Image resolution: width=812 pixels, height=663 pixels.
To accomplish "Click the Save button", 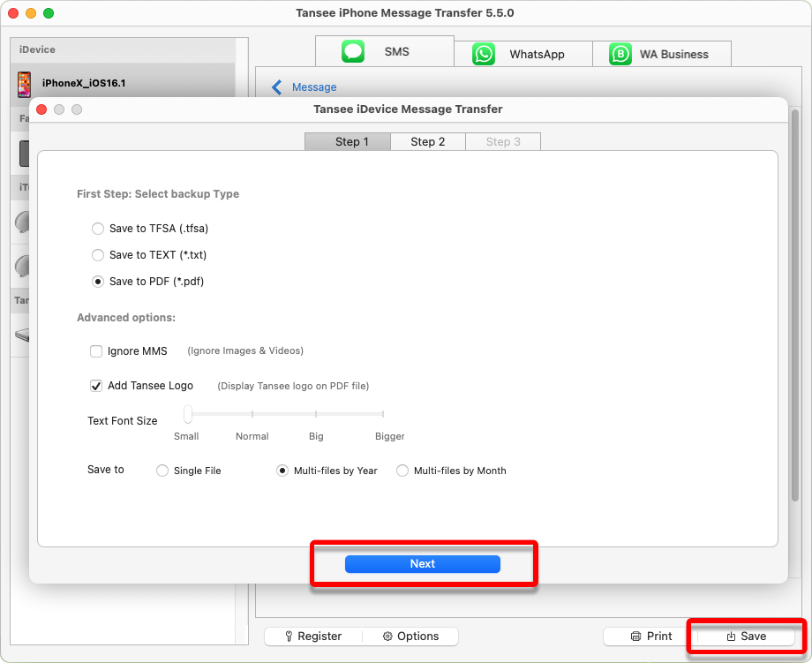I will pos(746,637).
